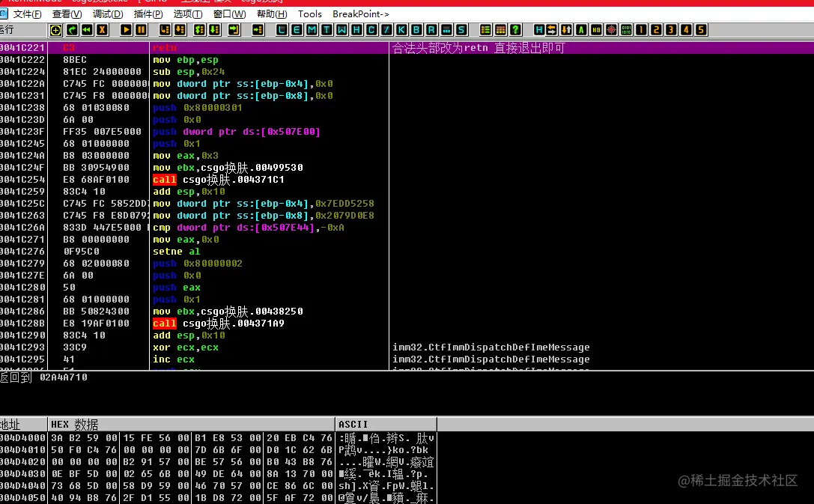Click the Step Over toolbar icon

click(180, 30)
